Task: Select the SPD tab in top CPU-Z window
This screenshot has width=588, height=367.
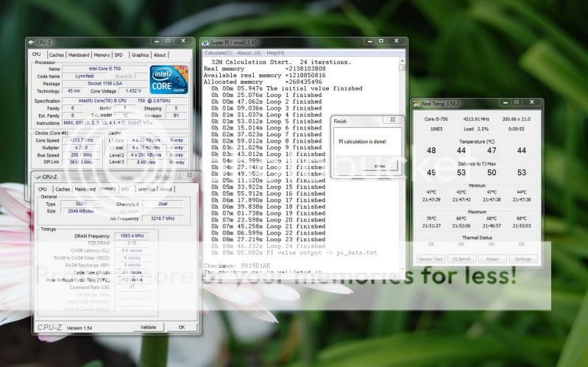Action: coord(118,54)
